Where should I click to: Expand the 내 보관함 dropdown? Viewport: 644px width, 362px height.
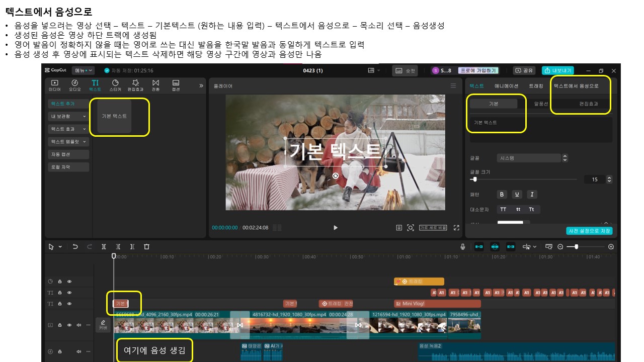(x=68, y=117)
